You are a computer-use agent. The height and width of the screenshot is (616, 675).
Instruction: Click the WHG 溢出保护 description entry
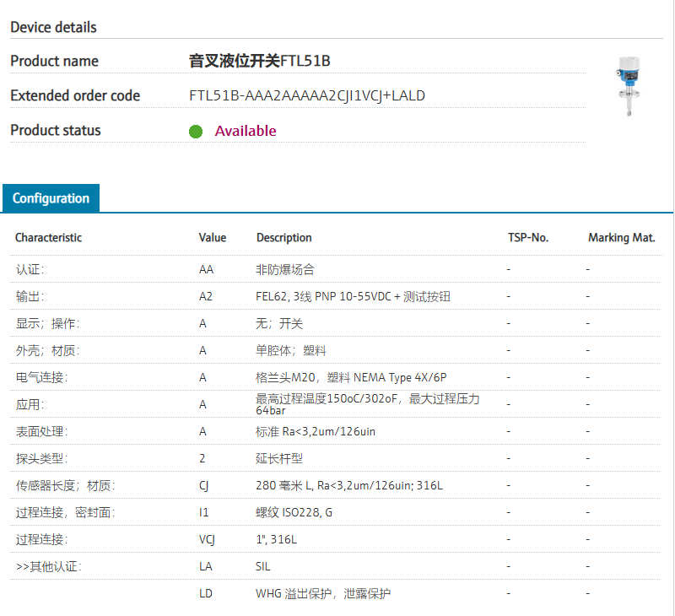[x=323, y=593]
